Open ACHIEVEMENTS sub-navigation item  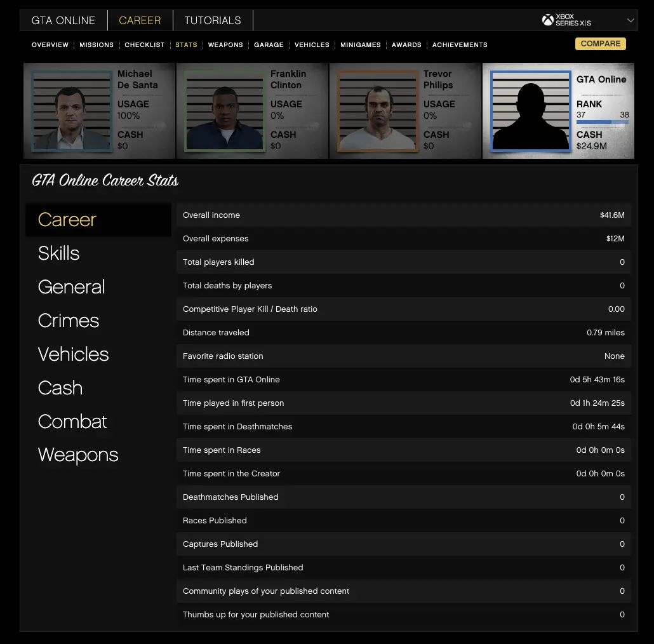click(x=460, y=44)
